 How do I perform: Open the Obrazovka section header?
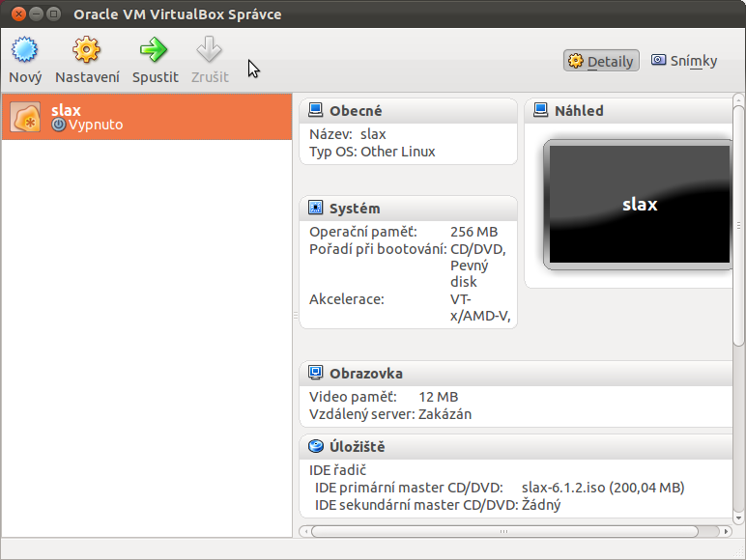[x=516, y=374]
